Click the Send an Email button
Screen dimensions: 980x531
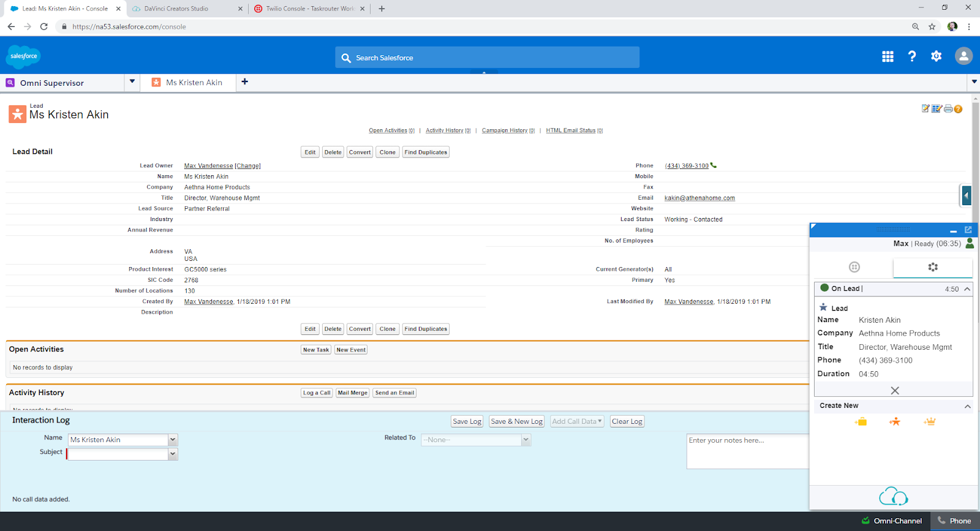click(x=394, y=393)
